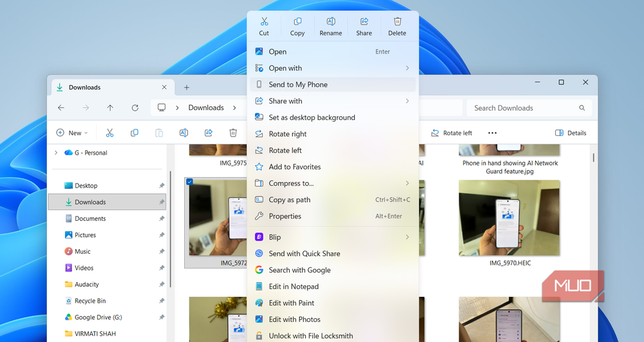Select Edit with Paint
This screenshot has height=342, width=644.
333,303
